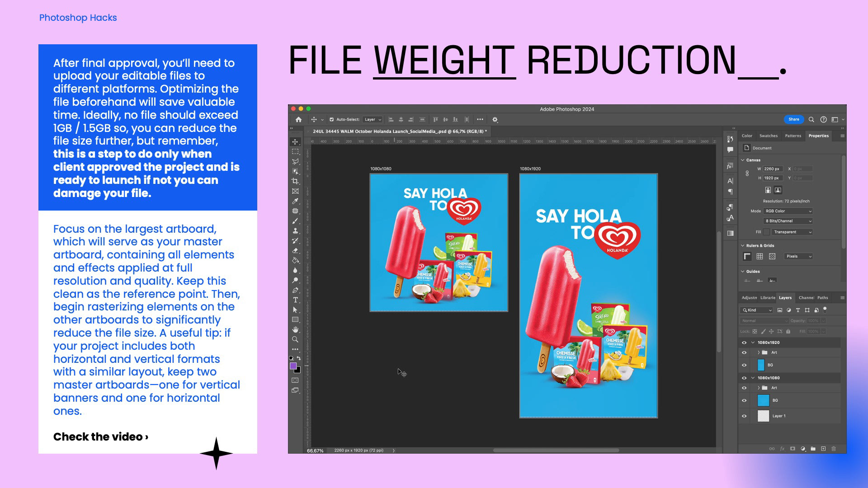Select the Crop tool
Image resolution: width=868 pixels, height=488 pixels.
295,181
